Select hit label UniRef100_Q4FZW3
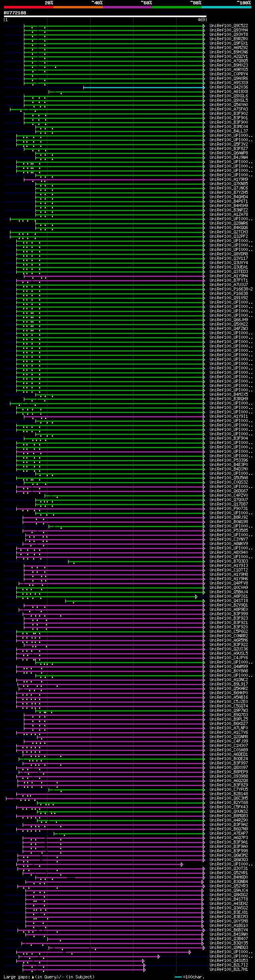 point(229,328)
